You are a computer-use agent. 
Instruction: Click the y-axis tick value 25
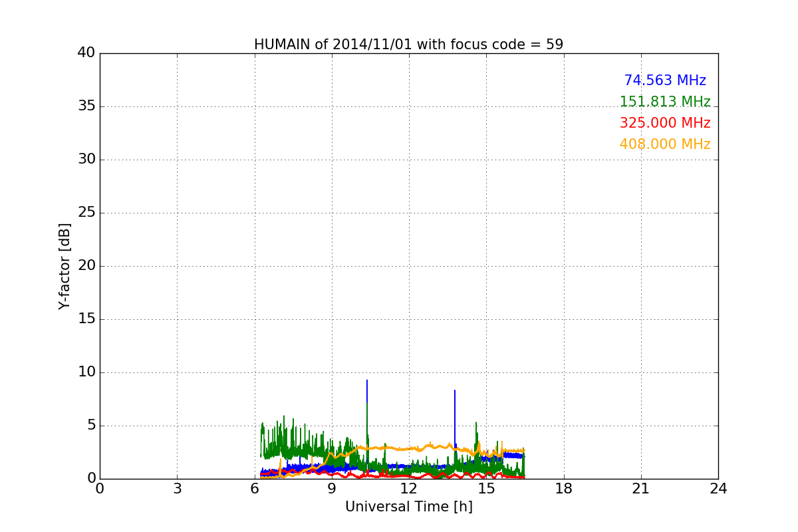[x=86, y=213]
